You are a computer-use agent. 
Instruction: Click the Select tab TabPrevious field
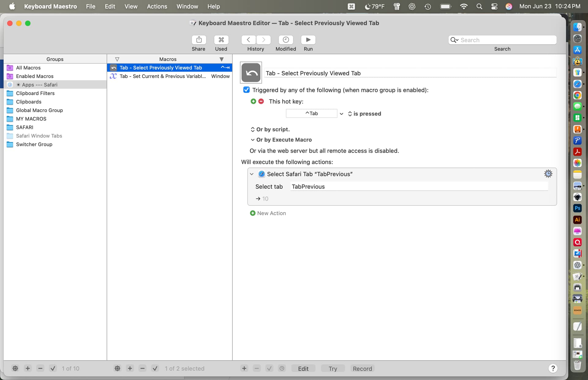tap(419, 186)
